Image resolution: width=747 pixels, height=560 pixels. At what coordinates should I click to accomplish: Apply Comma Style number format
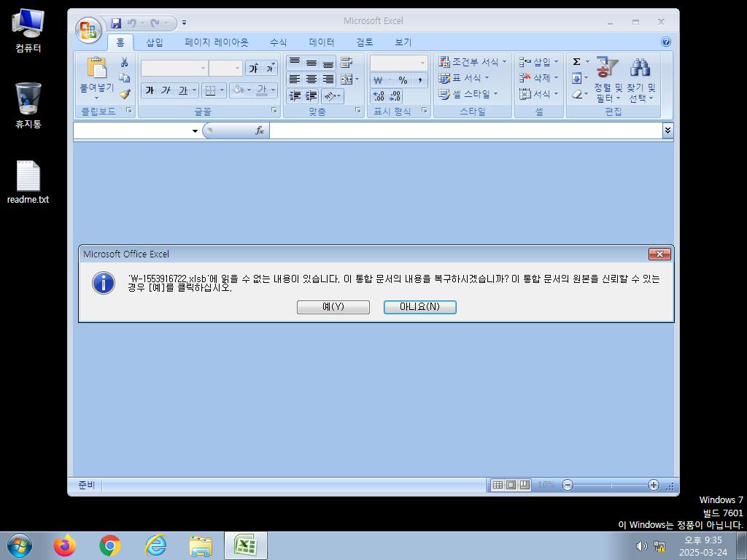419,80
